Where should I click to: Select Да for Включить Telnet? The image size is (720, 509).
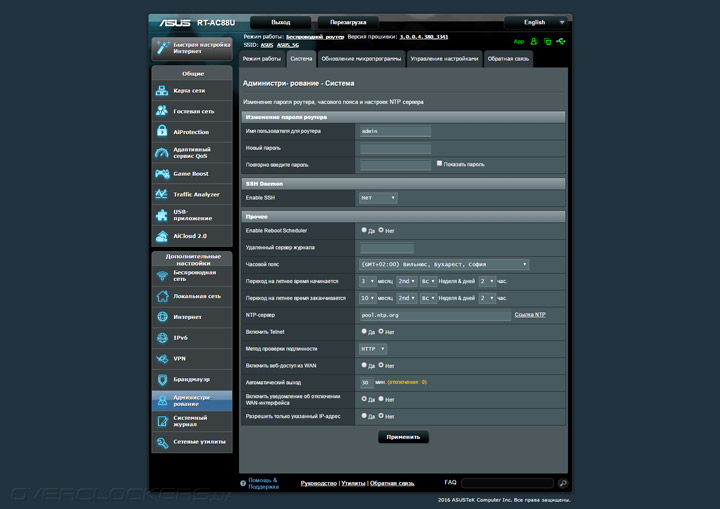point(364,332)
